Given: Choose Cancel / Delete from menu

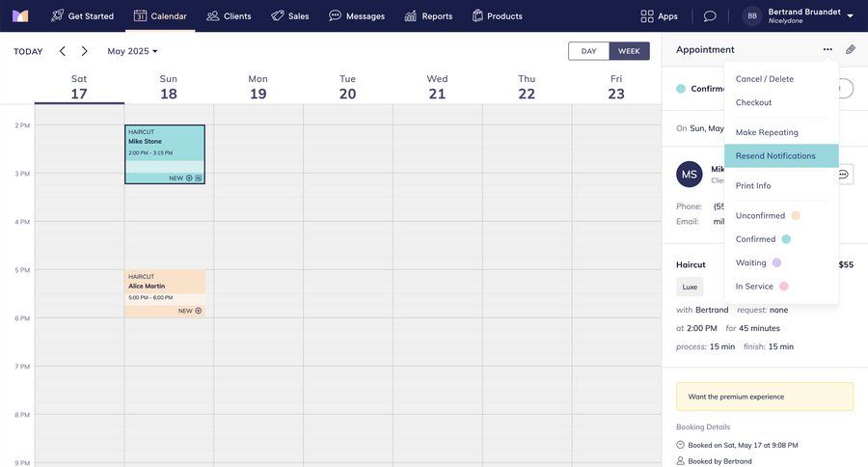Looking at the screenshot, I should coord(781,79).
